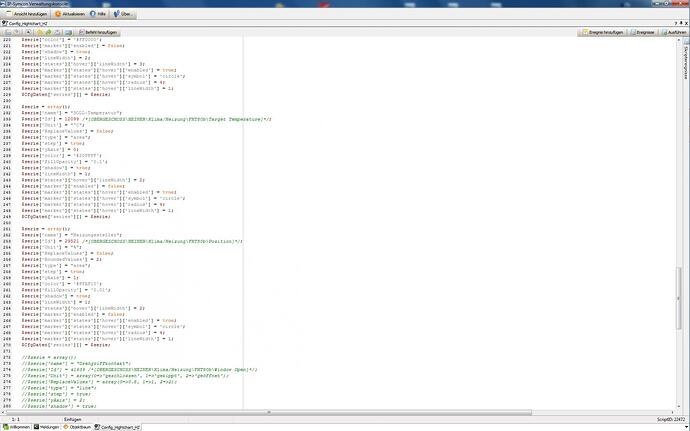Click Aktualisieren to refresh the console

pyautogui.click(x=70, y=14)
